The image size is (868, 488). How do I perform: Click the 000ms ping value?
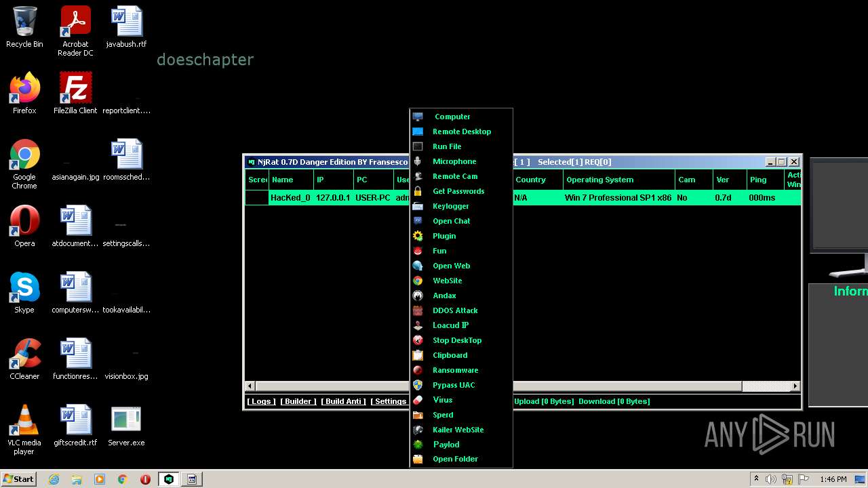(x=762, y=198)
